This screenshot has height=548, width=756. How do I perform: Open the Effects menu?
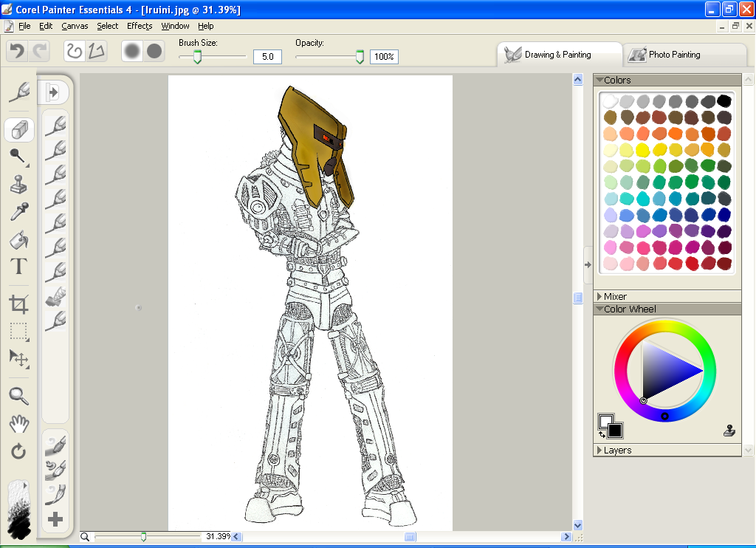(139, 25)
